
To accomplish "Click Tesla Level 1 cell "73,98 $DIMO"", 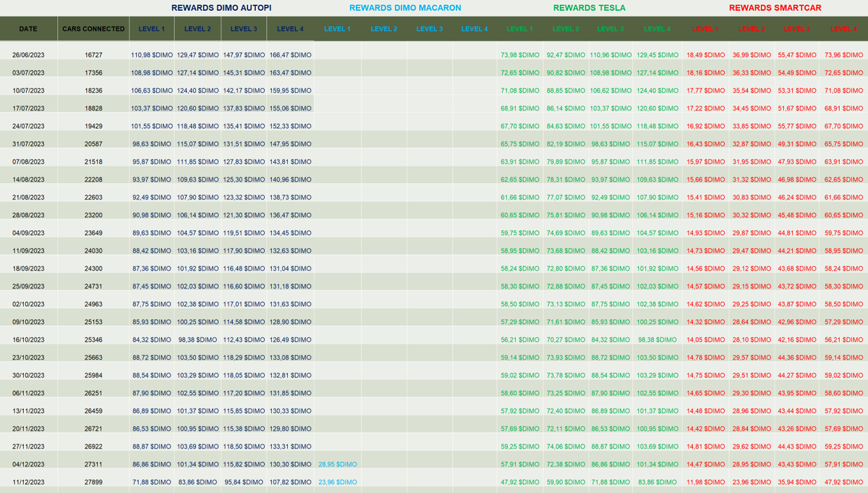I will coord(519,55).
